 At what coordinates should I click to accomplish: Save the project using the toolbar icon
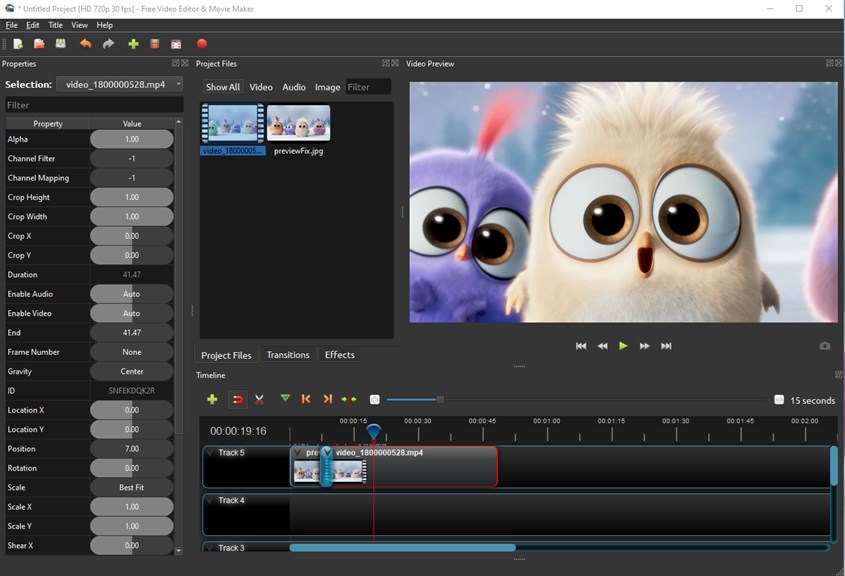click(x=61, y=44)
